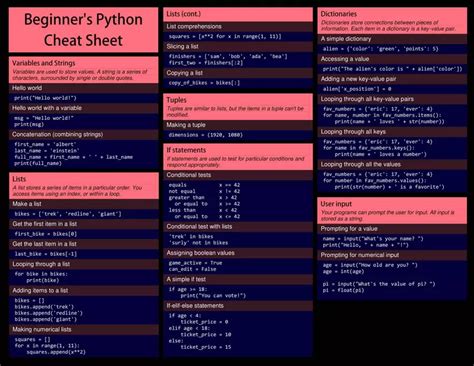Image resolution: width=474 pixels, height=366 pixels.
Task: Select the last_bike = bikes[-1] code line
Action: [46, 254]
